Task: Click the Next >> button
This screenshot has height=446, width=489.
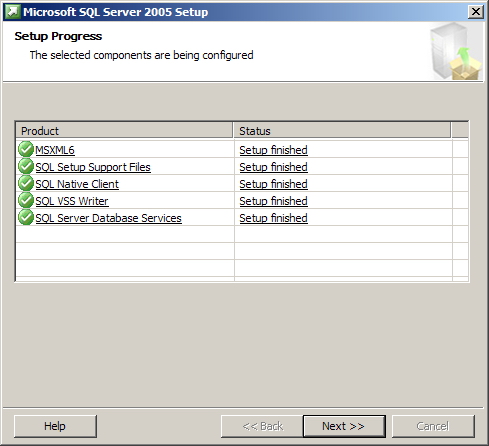Action: point(344,426)
